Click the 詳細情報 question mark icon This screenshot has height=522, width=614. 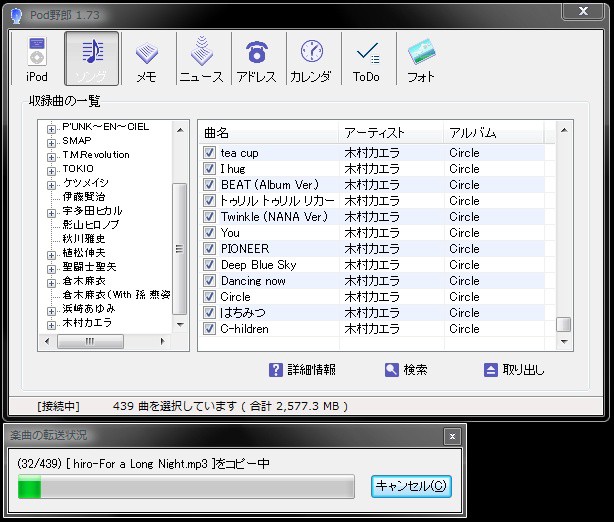[276, 370]
